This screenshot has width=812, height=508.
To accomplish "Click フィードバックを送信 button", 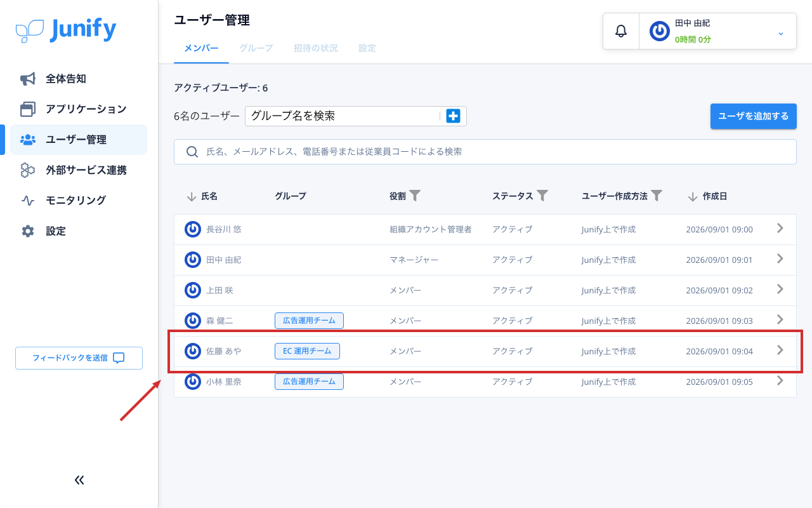I will (79, 358).
